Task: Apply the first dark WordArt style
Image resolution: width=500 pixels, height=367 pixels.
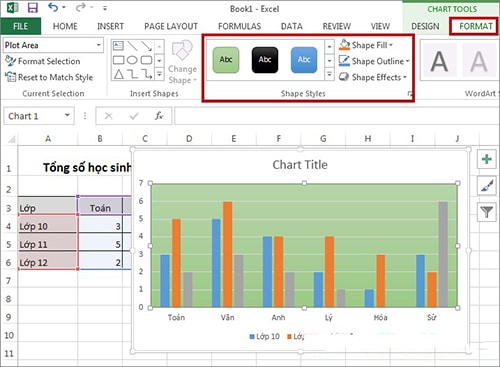Action: (439, 61)
